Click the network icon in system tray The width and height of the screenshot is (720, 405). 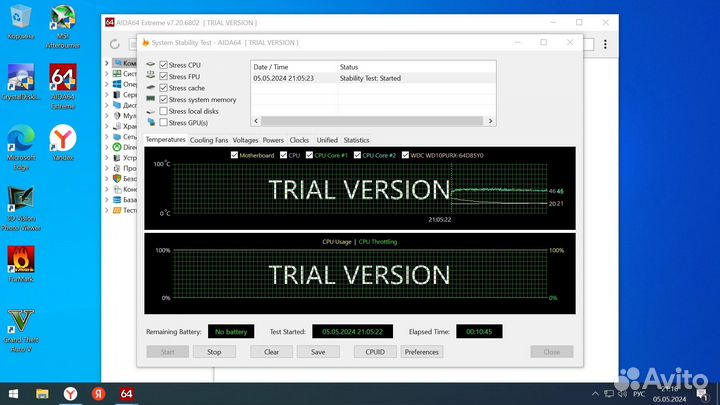pos(609,394)
